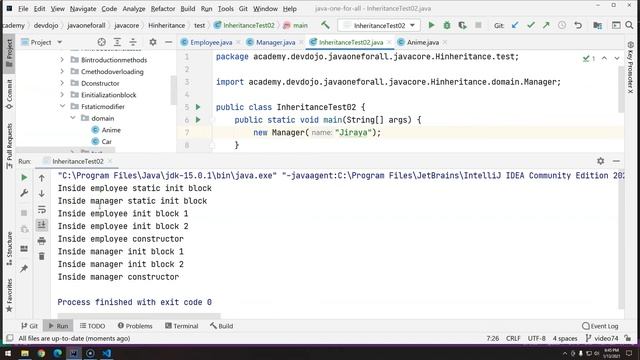Viewport: 640px width, 360px height.
Task: Run with coverage icon in the toolbar
Action: [x=462, y=25]
